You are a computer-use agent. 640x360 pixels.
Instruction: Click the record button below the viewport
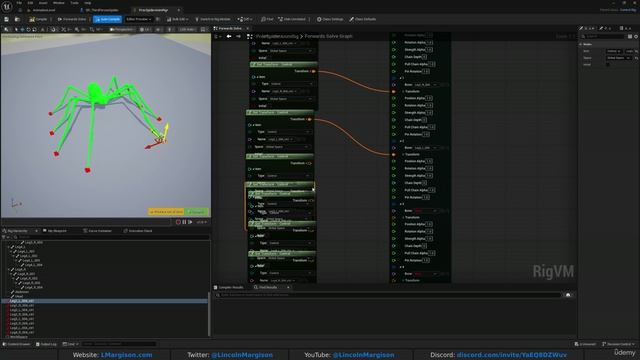click(178, 222)
